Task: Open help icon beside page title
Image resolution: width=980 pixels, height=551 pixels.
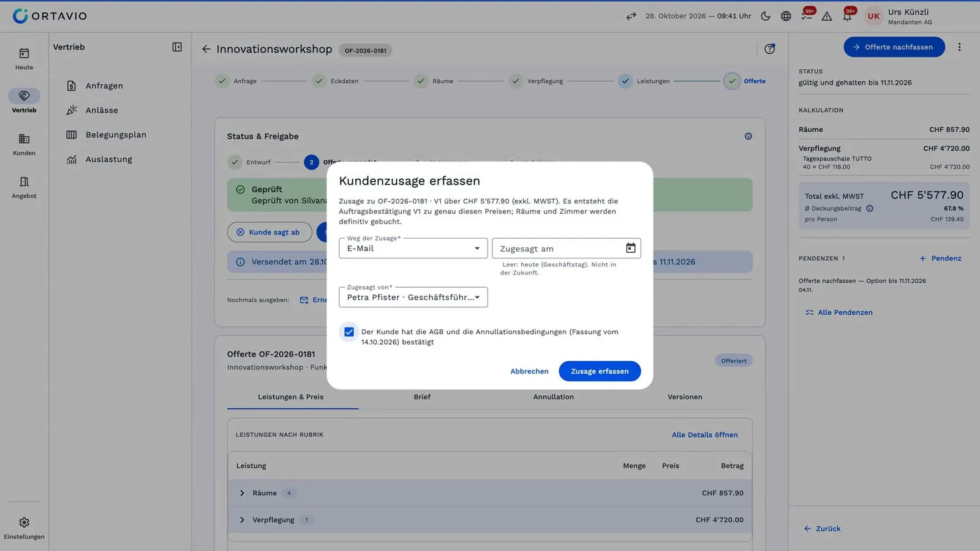Action: pos(770,49)
